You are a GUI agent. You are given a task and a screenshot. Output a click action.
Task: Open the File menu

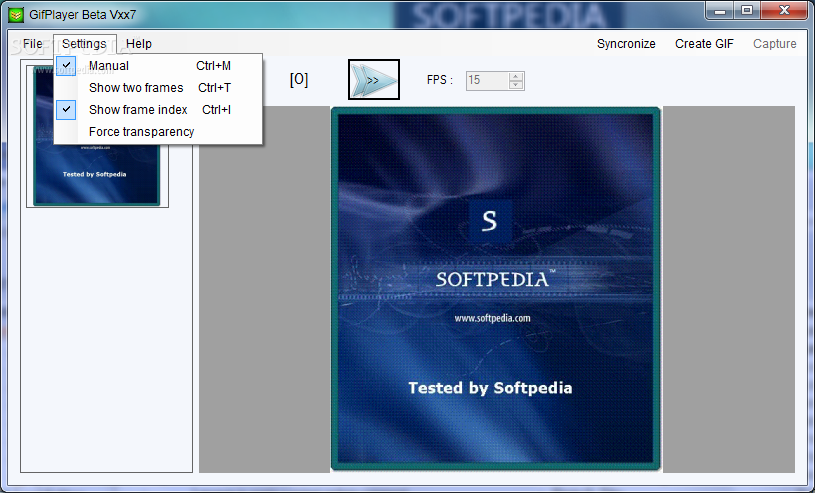coord(33,44)
